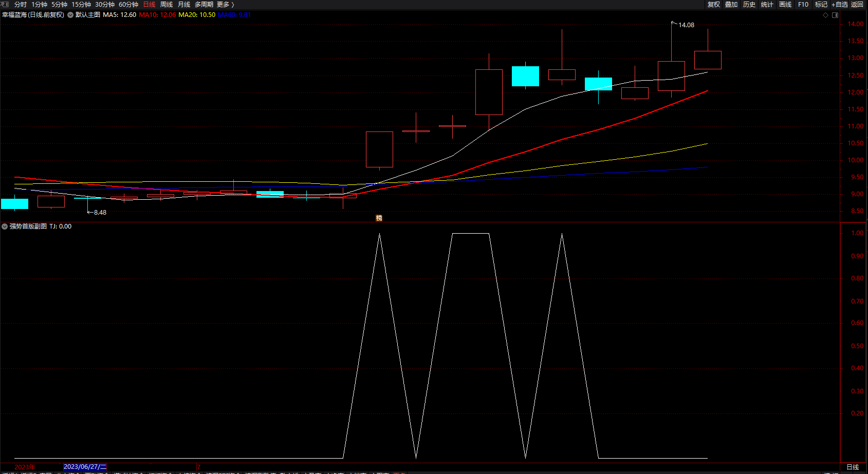
Task: Open the F10 company info
Action: coord(803,5)
